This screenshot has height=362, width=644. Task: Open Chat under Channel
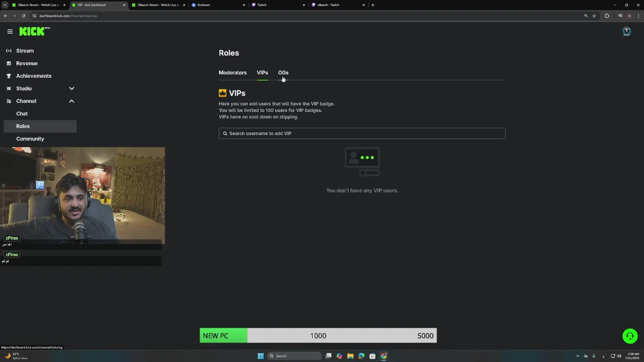pyautogui.click(x=22, y=114)
